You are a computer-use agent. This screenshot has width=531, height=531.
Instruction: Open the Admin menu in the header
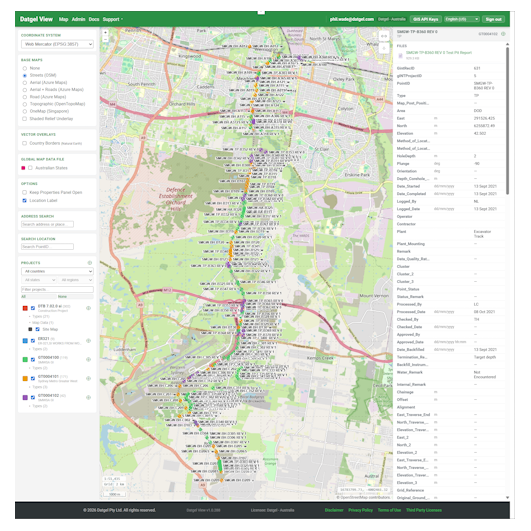point(79,19)
